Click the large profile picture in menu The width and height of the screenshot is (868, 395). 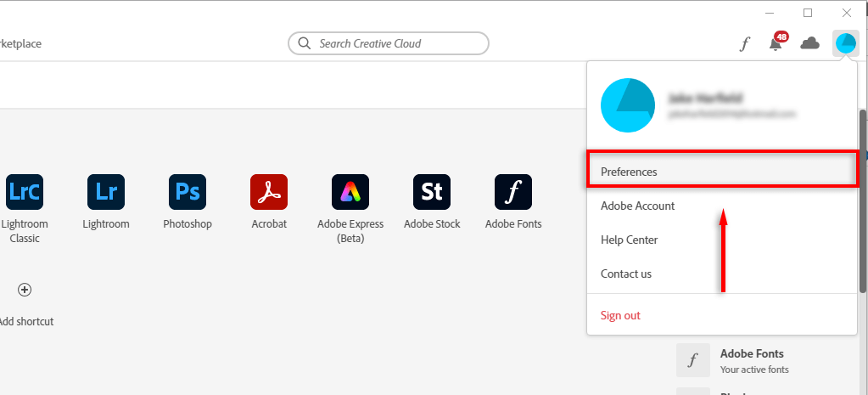pos(628,105)
